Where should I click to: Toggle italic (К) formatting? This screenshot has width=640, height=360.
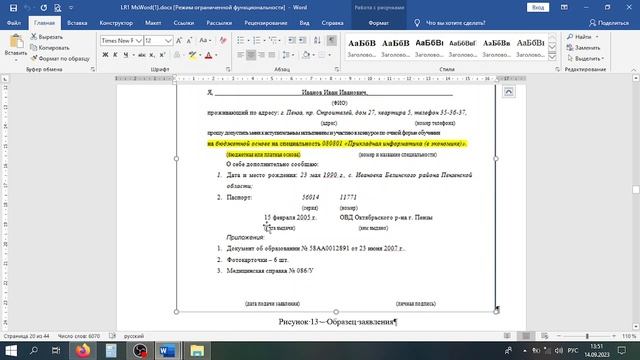116,55
